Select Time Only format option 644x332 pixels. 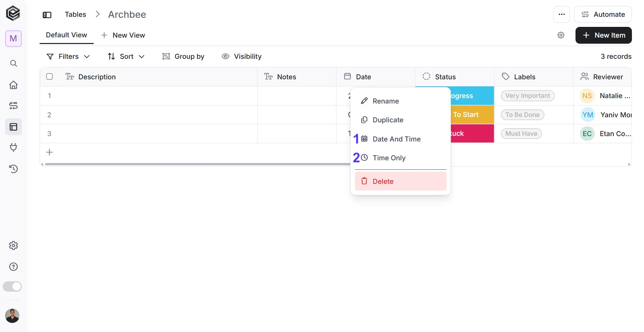[x=400, y=158]
